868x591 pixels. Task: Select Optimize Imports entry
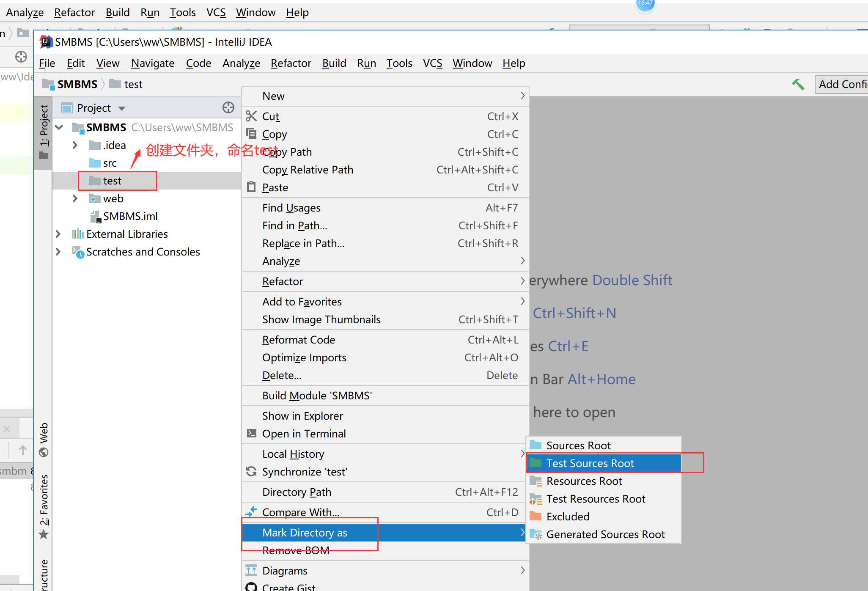(x=385, y=357)
